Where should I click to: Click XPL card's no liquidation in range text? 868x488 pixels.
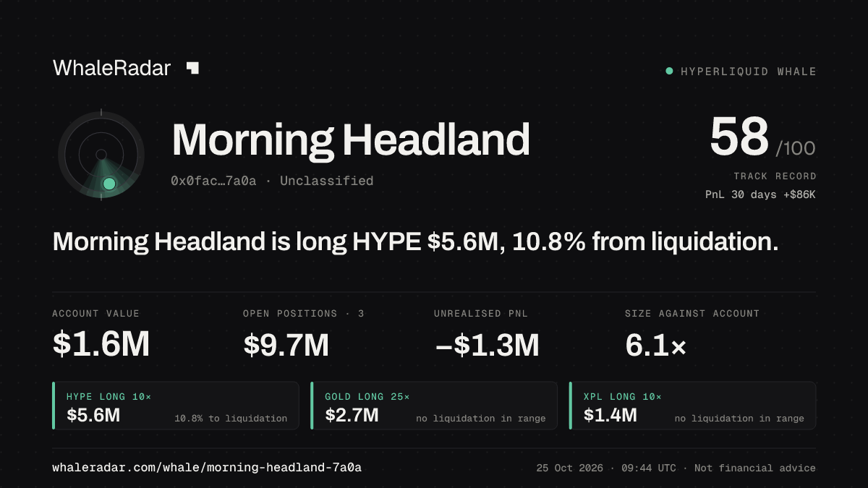coord(739,419)
